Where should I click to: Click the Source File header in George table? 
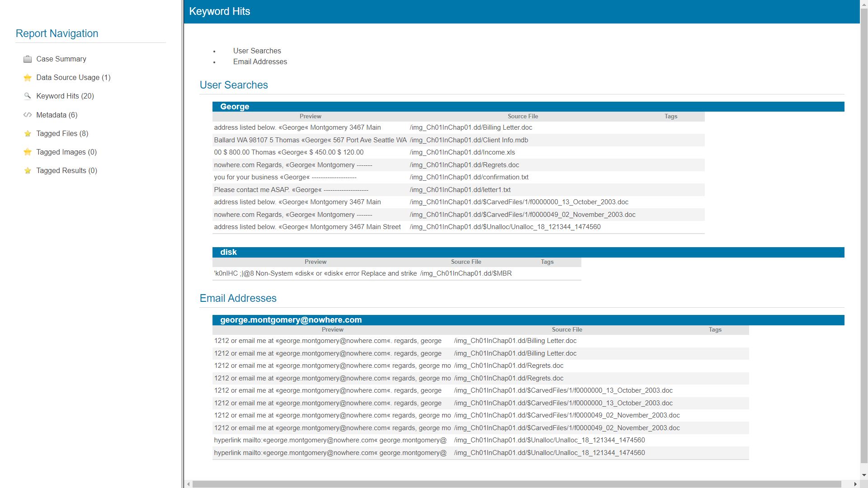[x=523, y=117]
